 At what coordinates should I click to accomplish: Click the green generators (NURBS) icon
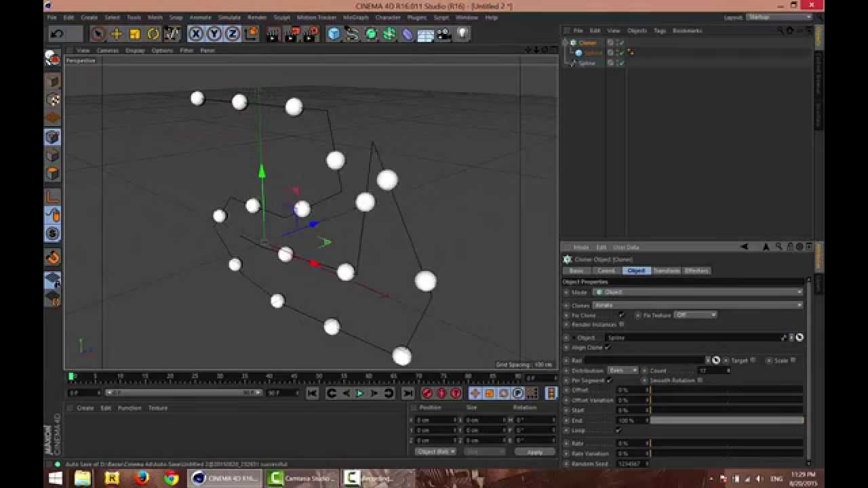[371, 33]
